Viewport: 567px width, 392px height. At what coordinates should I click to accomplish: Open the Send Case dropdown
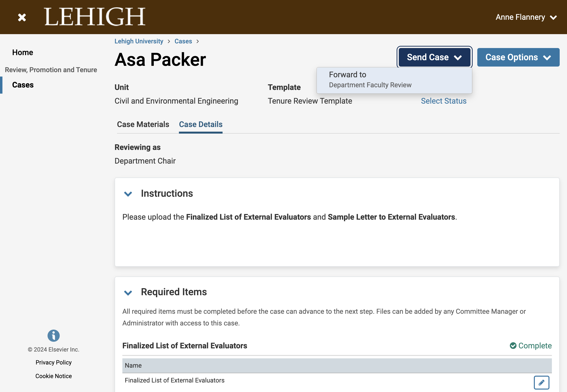[x=434, y=57]
